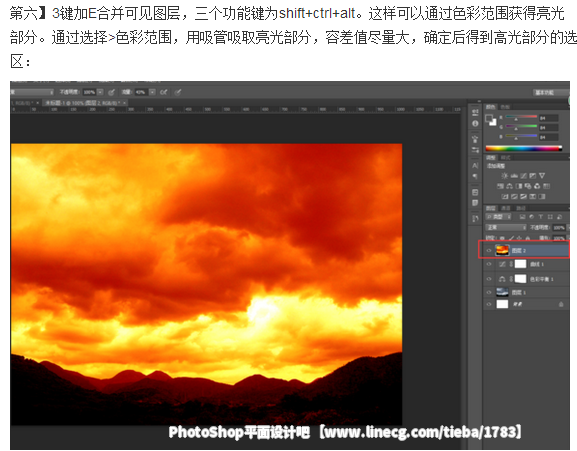
Task: Add a Color Lookup adjustment
Action: [x=546, y=186]
